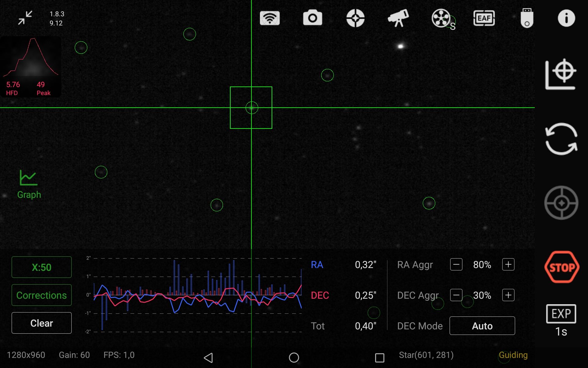Tap the guide star in the green box

tap(252, 108)
